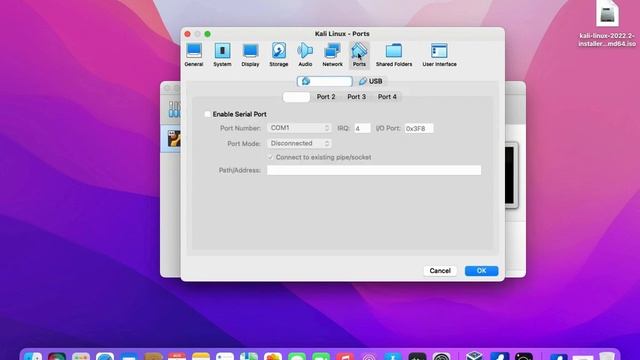Image resolution: width=640 pixels, height=360 pixels.
Task: Open the Audio settings section
Action: (305, 55)
